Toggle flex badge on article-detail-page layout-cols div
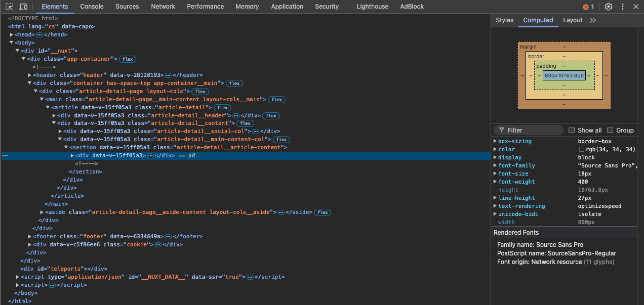 pos(200,91)
